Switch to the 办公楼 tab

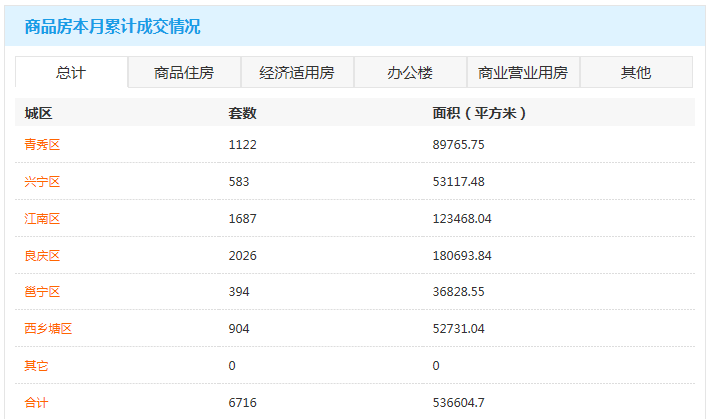[x=410, y=72]
